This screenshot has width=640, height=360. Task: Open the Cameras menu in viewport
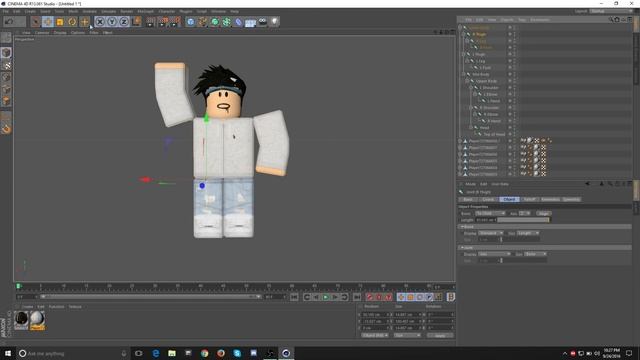pos(42,32)
